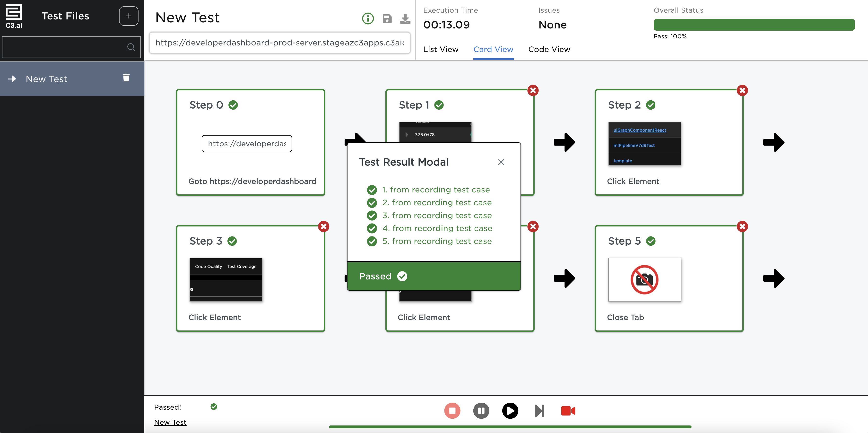The image size is (868, 433).
Task: Remove Step 2 using its red X
Action: click(x=742, y=90)
